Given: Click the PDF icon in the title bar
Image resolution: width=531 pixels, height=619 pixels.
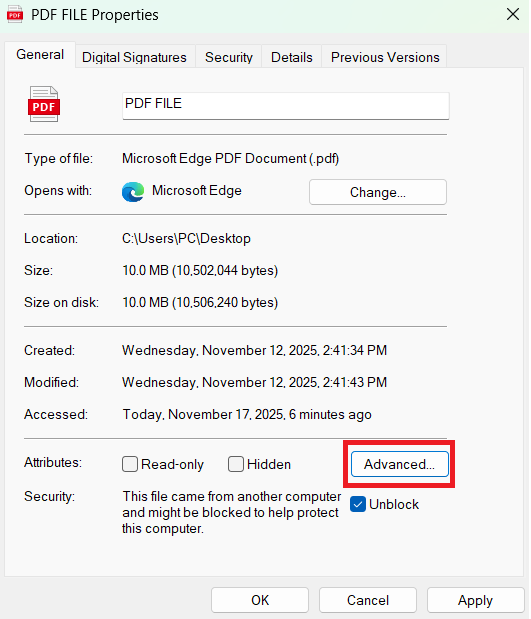Looking at the screenshot, I should point(15,15).
